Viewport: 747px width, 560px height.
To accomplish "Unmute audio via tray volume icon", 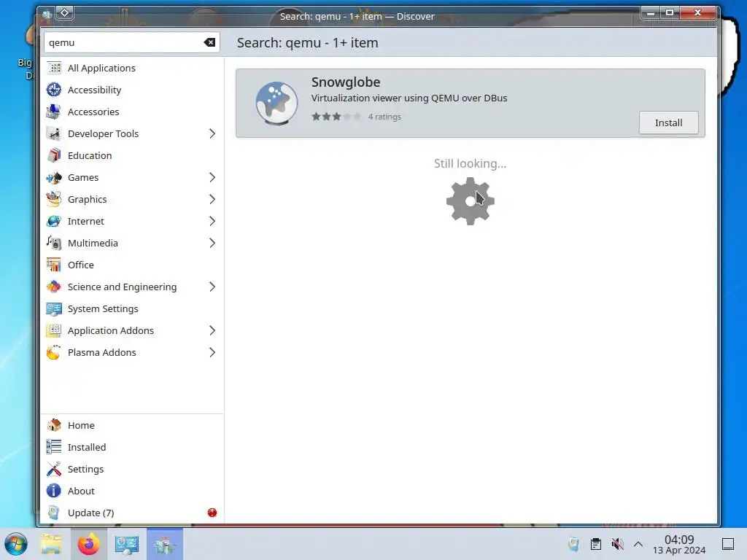I will (x=617, y=544).
